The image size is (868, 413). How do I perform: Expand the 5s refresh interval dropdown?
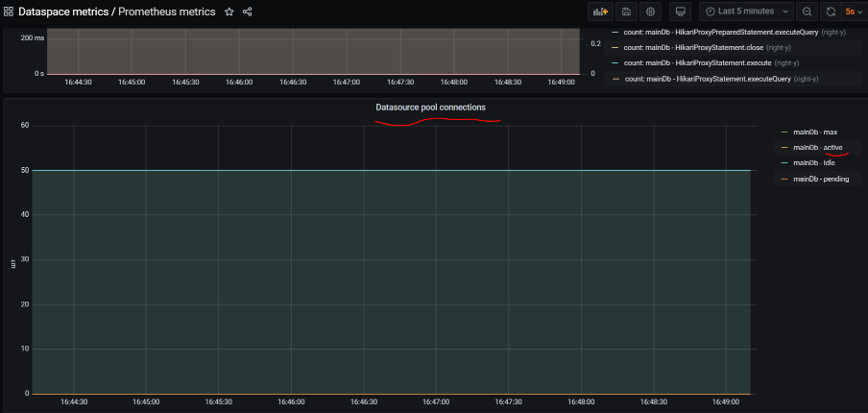click(854, 12)
